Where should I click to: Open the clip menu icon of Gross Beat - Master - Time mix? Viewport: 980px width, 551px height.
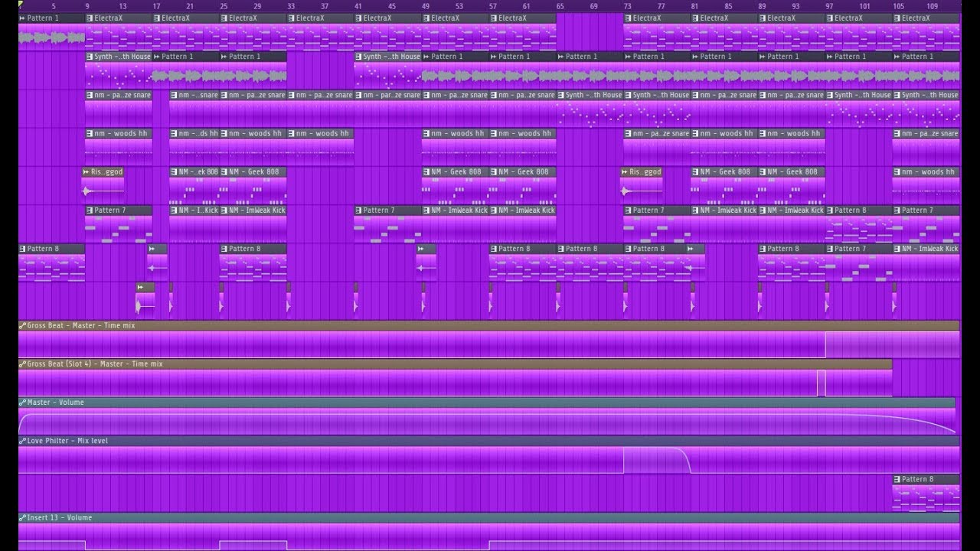coord(23,325)
